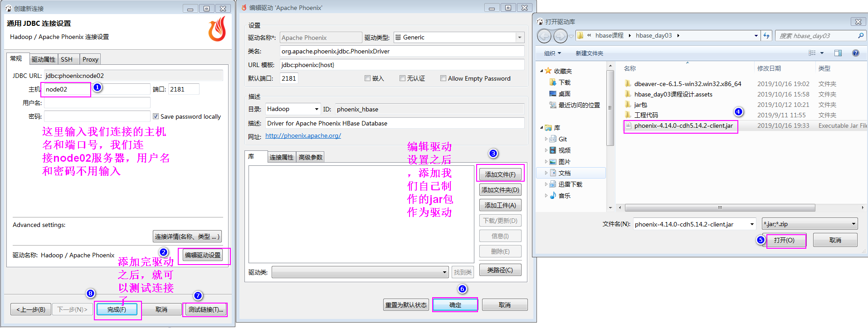This screenshot has width=868, height=328.
Task: Click the 添加文件夹(D) button
Action: [500, 190]
